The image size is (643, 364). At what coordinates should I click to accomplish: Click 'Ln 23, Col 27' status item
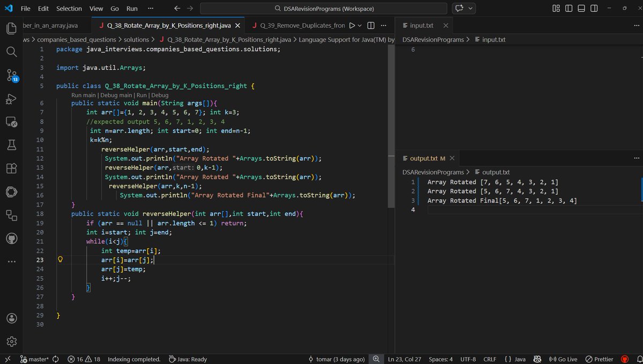click(405, 359)
